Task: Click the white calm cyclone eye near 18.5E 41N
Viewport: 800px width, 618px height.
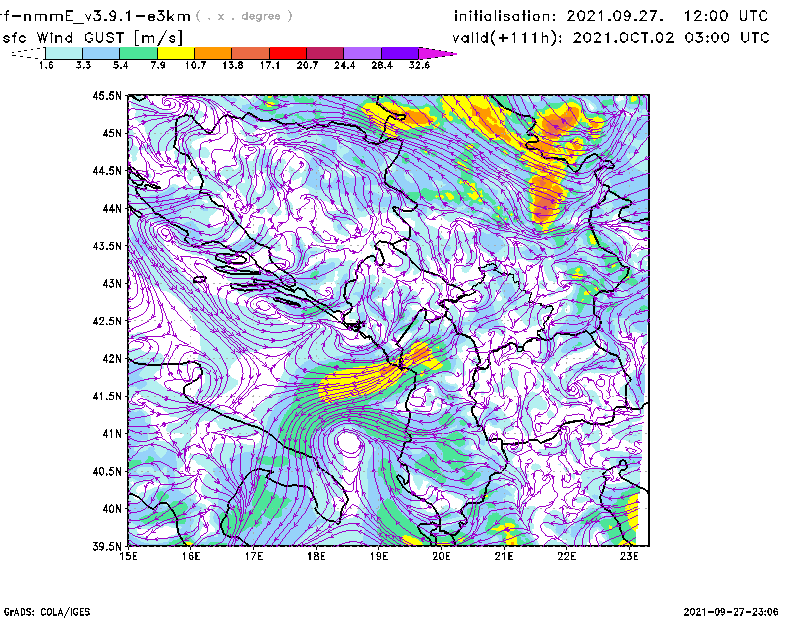Action: tap(348, 442)
